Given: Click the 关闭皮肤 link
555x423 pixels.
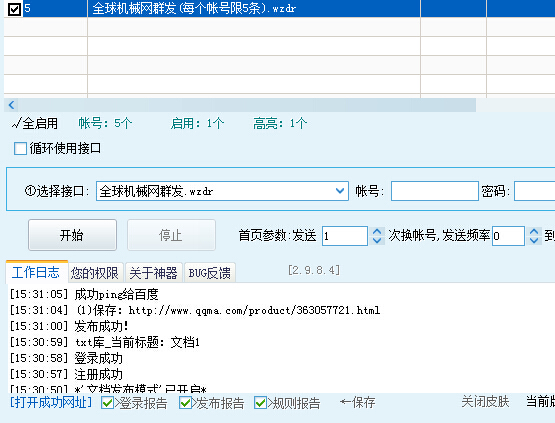Looking at the screenshot, I should click(485, 402).
